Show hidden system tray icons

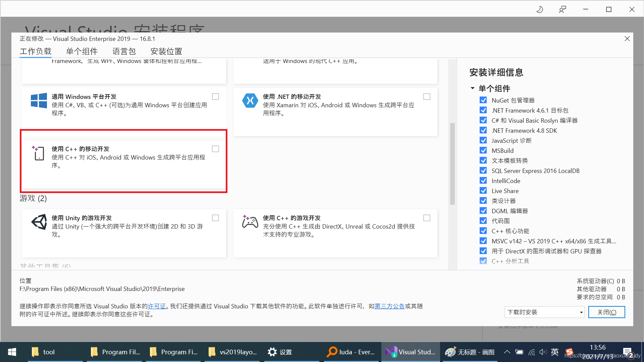[507, 352]
